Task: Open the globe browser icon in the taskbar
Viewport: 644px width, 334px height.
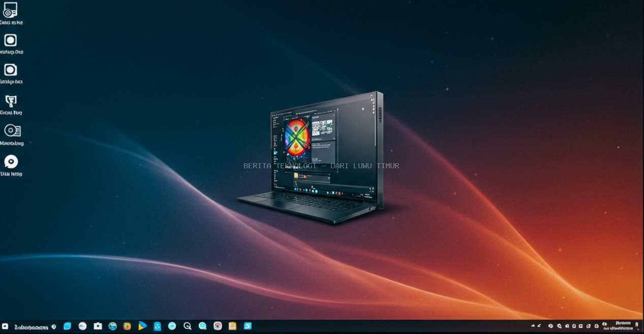Action: tap(112, 326)
